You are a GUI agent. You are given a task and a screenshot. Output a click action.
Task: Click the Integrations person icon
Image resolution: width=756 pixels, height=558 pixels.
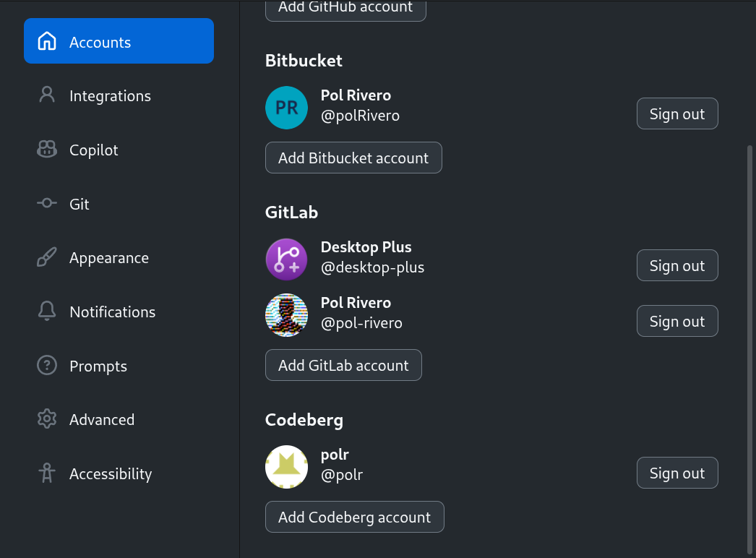click(x=47, y=95)
